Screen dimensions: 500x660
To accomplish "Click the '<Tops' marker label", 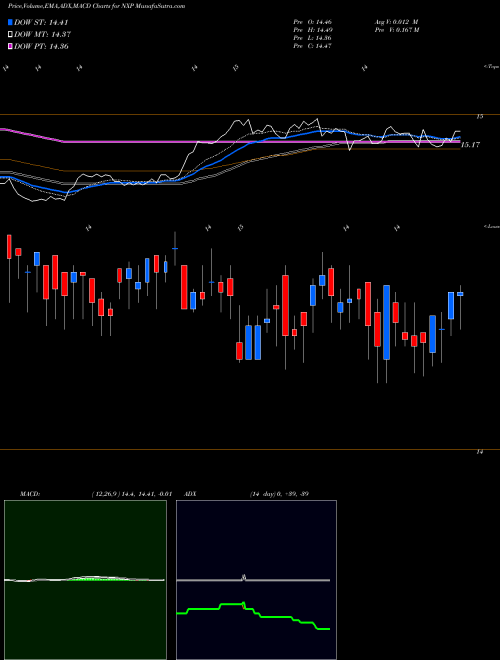I will point(492,67).
